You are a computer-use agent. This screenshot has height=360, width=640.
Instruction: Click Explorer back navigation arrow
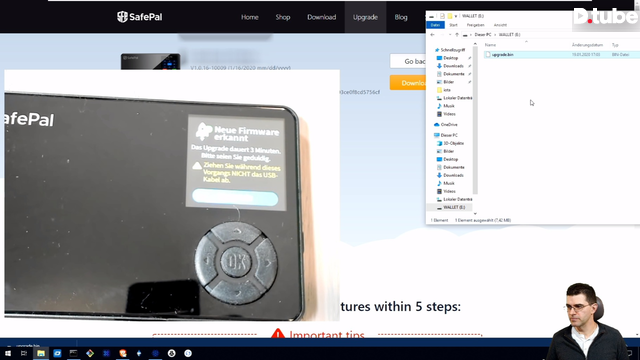(432, 35)
